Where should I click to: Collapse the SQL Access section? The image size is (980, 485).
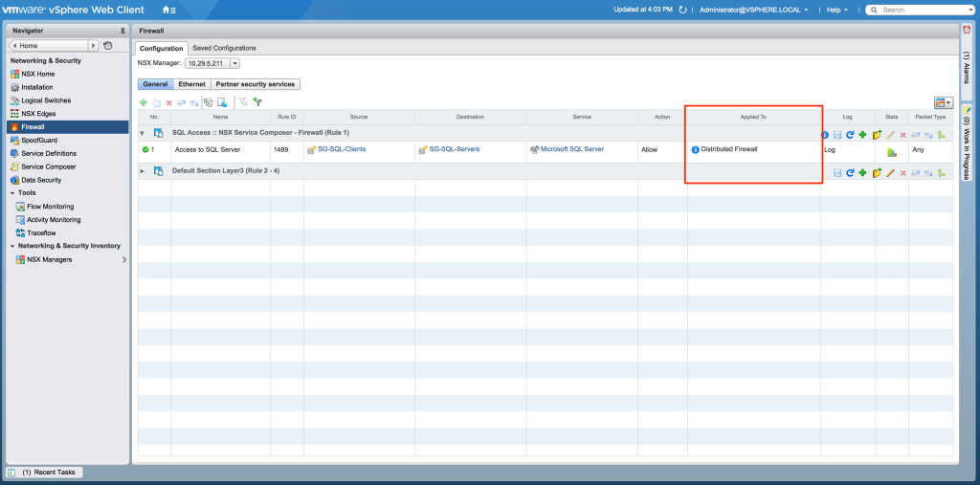[142, 133]
